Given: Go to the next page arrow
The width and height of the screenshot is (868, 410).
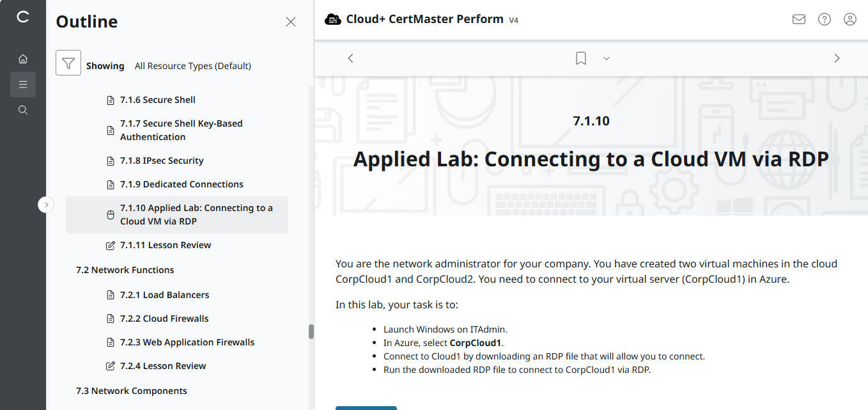Looking at the screenshot, I should (837, 58).
